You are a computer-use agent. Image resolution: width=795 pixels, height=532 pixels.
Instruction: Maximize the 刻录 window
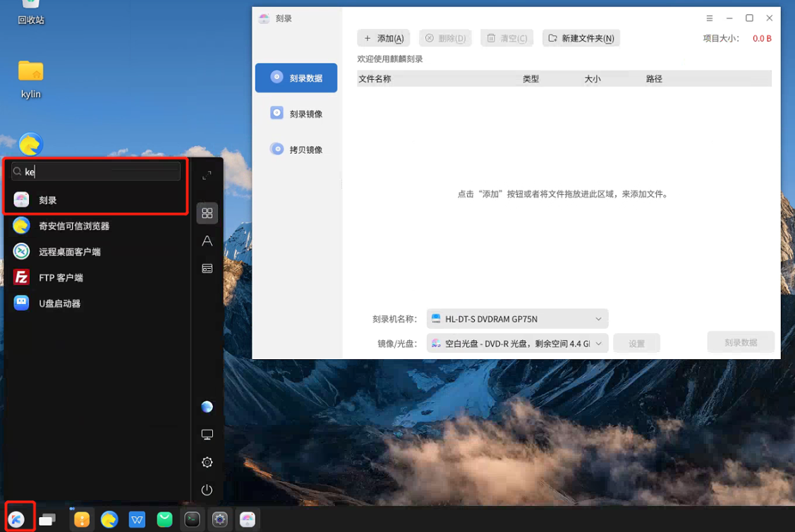(x=749, y=18)
